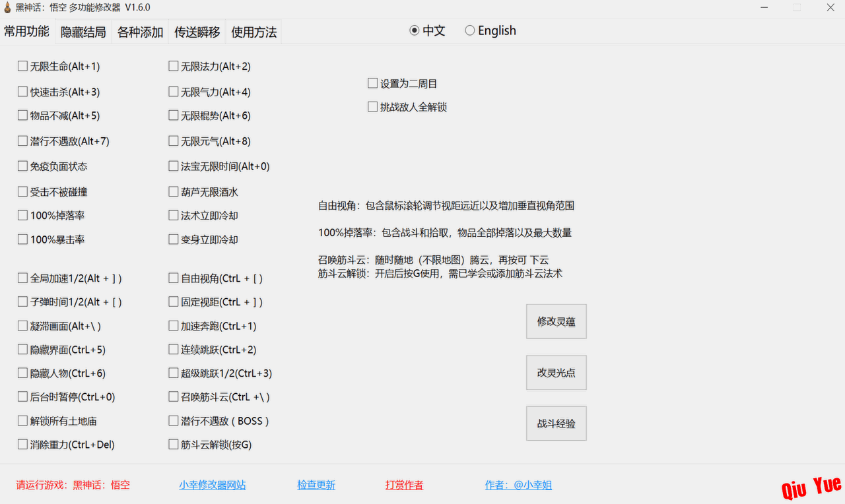Image resolution: width=845 pixels, height=504 pixels.
Task: Check 连续跳跃(CtrL+2) option
Action: tap(174, 350)
